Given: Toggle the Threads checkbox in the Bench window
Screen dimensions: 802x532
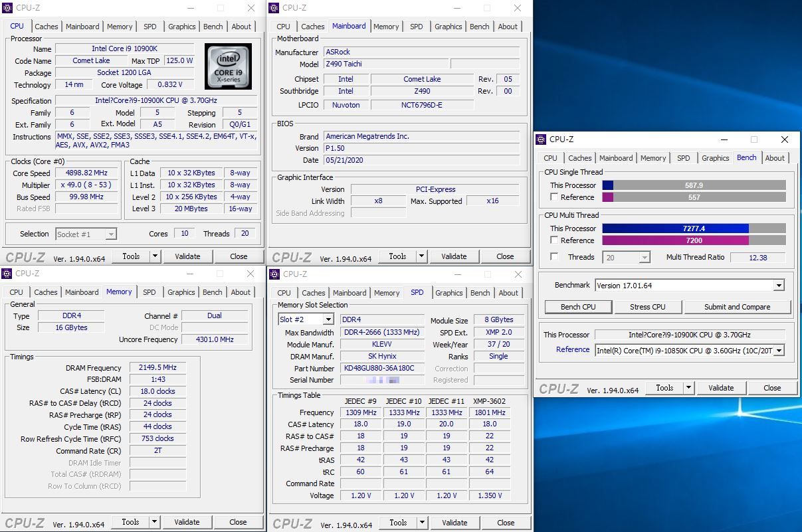Looking at the screenshot, I should pyautogui.click(x=554, y=257).
